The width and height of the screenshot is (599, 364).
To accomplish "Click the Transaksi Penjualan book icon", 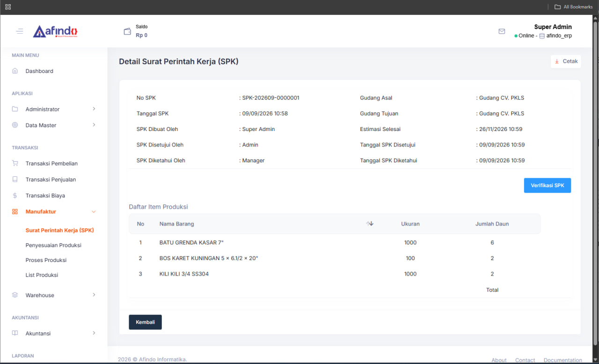I will (x=15, y=179).
